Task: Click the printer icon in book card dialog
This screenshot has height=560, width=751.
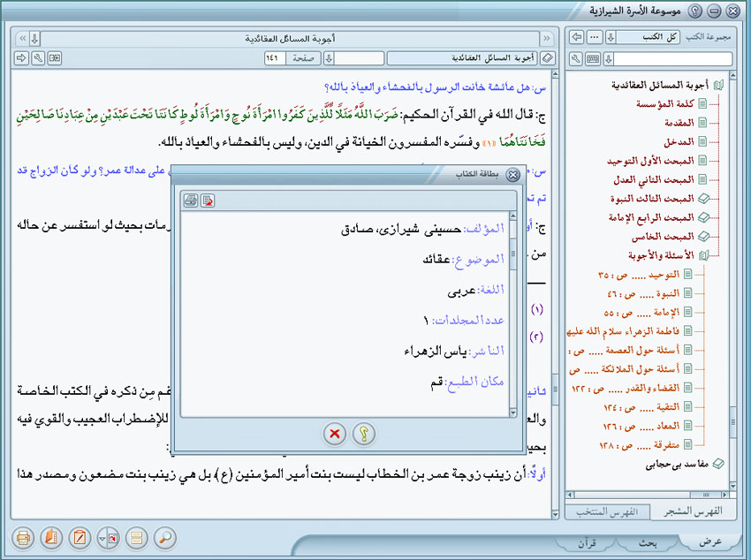Action: 190,201
